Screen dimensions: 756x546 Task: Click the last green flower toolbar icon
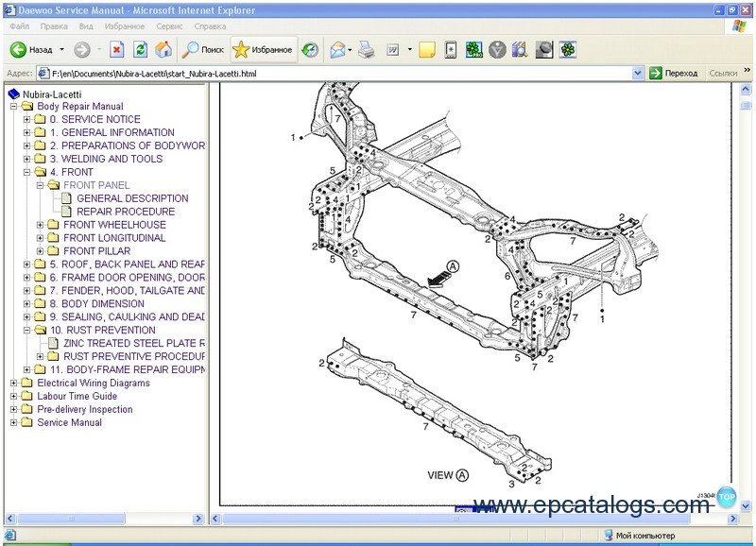pos(568,50)
